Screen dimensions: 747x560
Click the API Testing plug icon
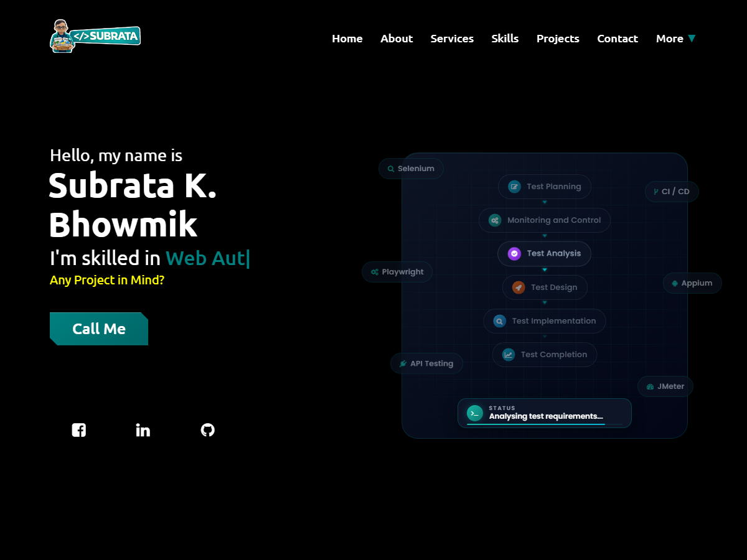coord(403,363)
